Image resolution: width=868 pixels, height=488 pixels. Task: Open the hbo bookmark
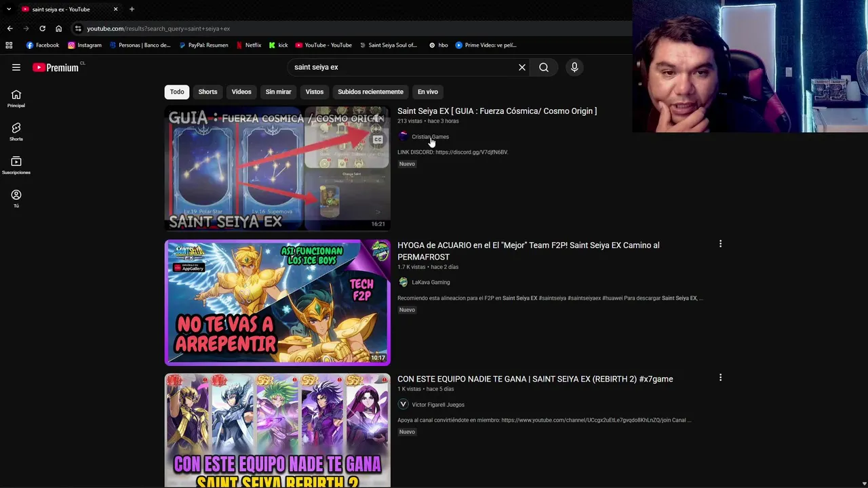click(439, 45)
